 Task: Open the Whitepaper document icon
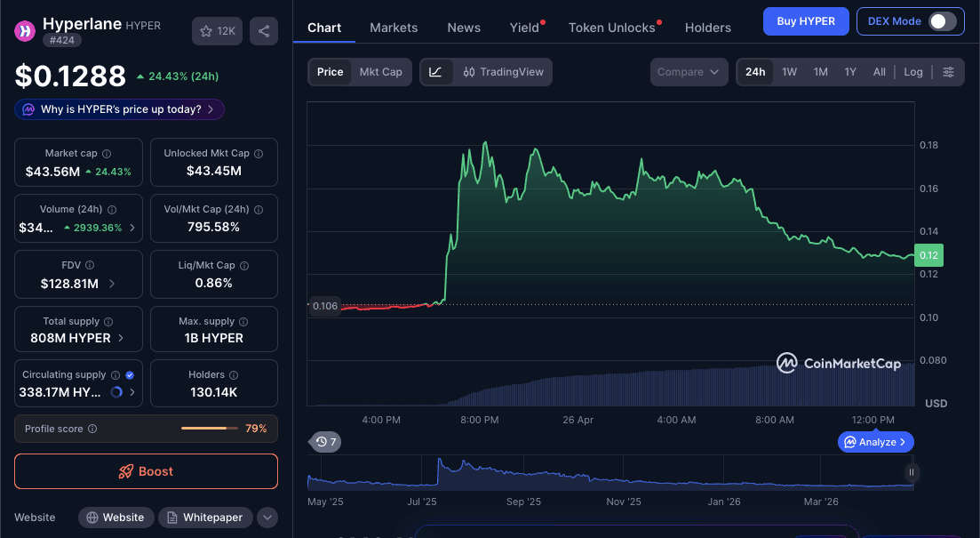click(x=172, y=517)
